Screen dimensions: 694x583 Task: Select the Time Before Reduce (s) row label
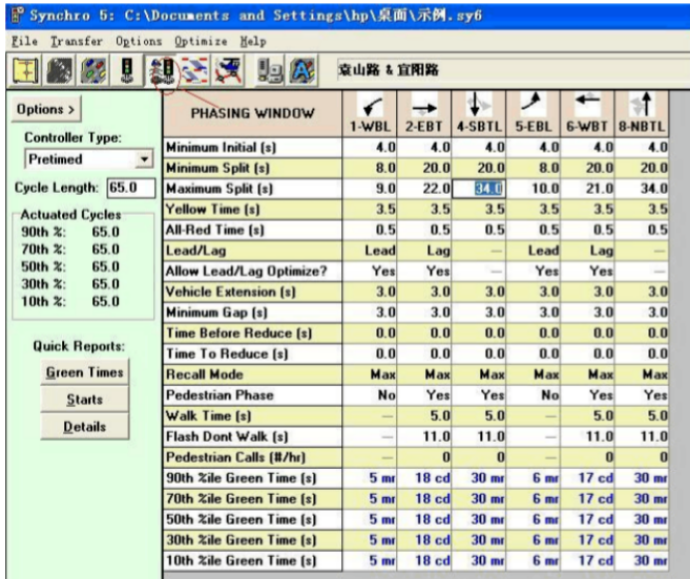(x=253, y=333)
